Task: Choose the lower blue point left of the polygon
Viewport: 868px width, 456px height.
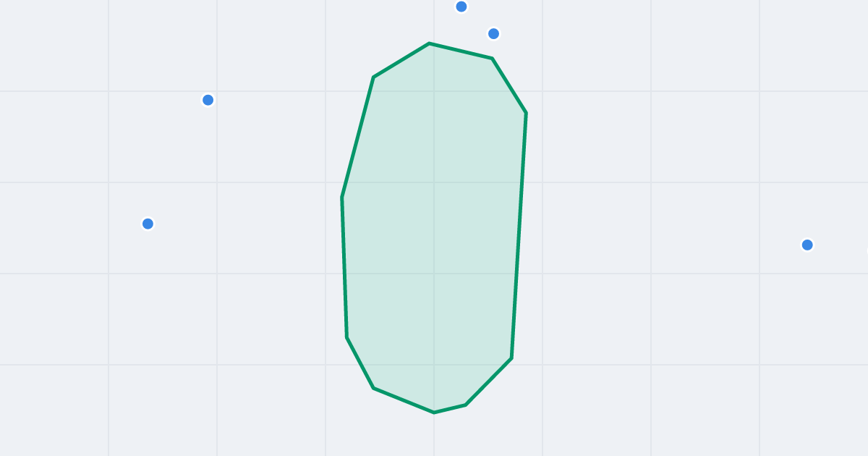Action: click(148, 224)
